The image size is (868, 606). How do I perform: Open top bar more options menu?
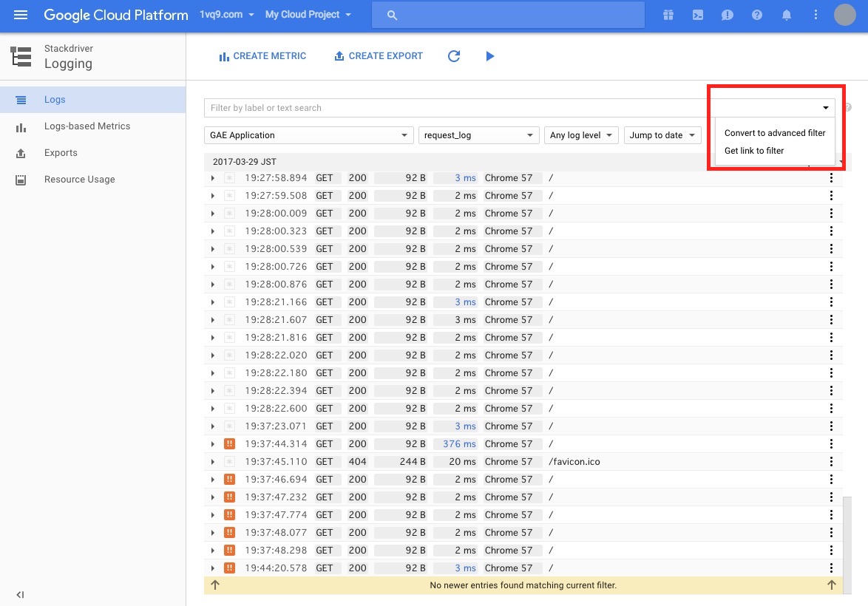(816, 15)
